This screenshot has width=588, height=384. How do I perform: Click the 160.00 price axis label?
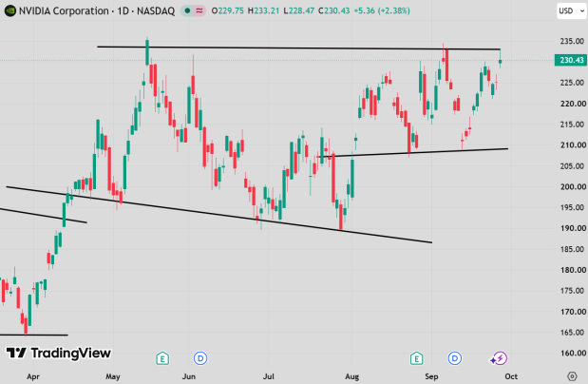573,353
